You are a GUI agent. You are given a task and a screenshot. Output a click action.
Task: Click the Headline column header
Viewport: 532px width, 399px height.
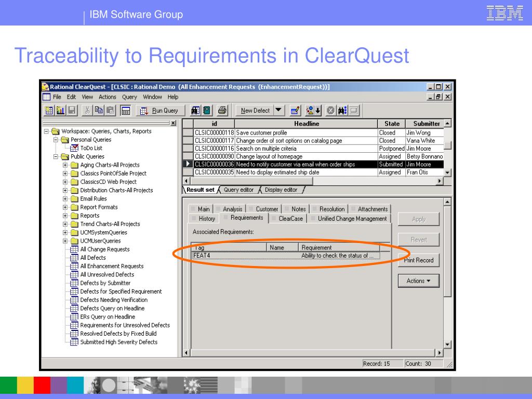307,124
